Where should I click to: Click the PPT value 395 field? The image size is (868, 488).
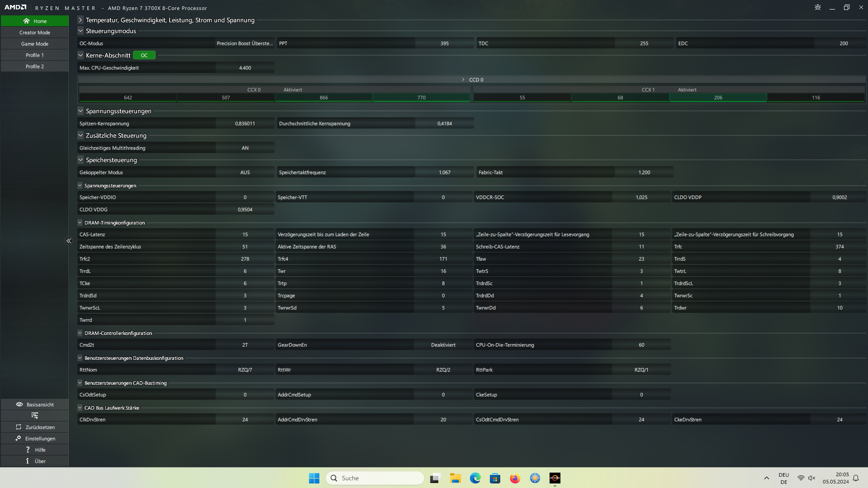click(x=445, y=43)
